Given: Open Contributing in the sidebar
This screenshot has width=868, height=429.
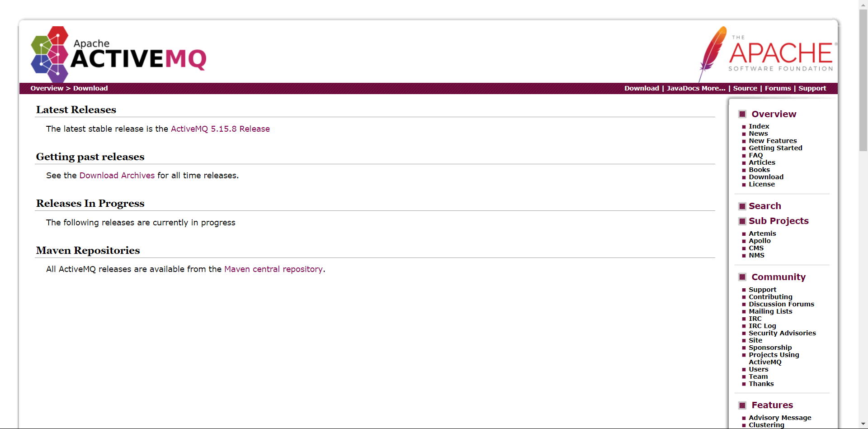Looking at the screenshot, I should [770, 297].
